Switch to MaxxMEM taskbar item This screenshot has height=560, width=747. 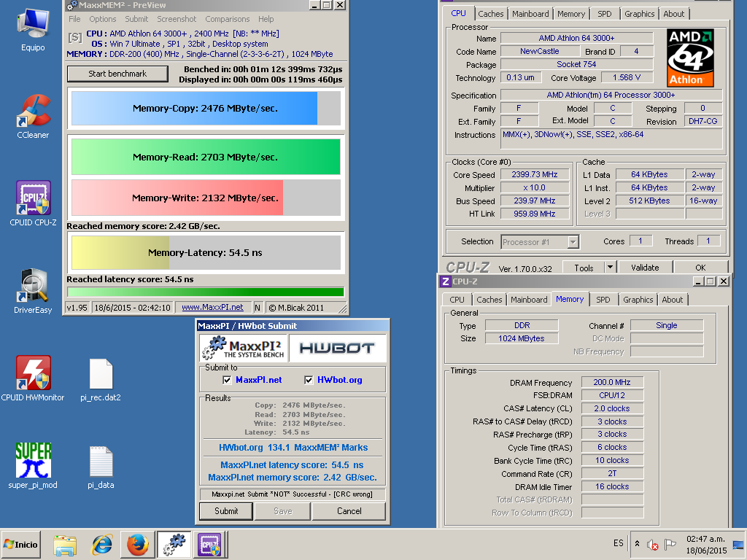pos(174,544)
